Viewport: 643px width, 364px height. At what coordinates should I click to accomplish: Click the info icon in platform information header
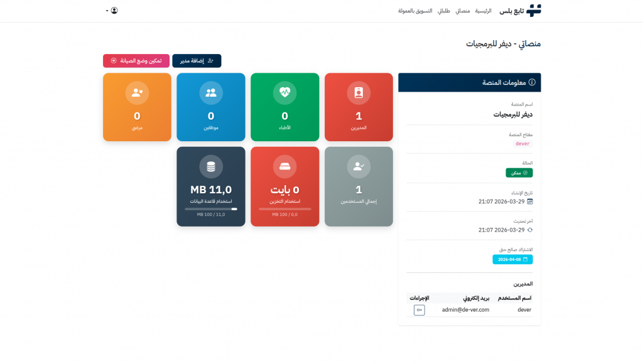[532, 82]
